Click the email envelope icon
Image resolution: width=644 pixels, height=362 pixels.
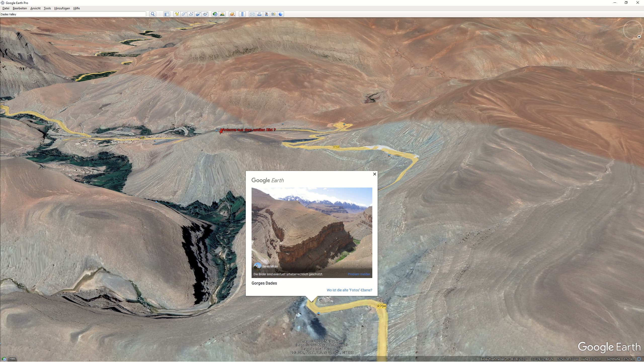[252, 14]
